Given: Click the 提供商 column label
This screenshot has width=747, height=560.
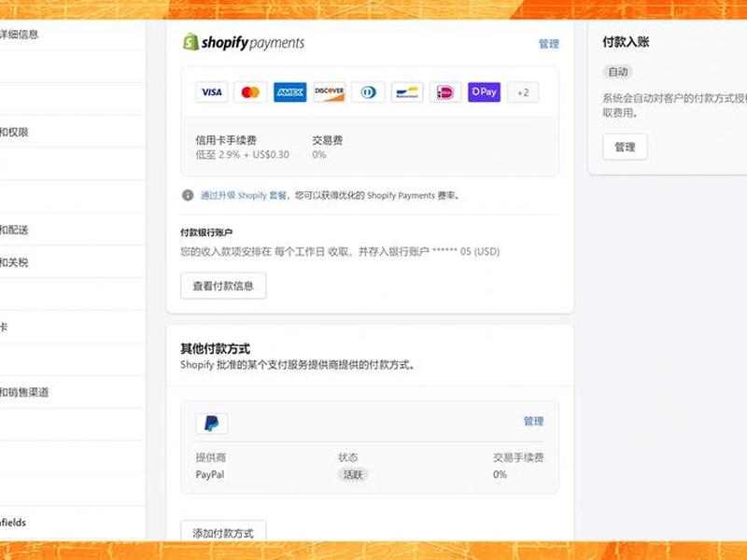Looking at the screenshot, I should (x=211, y=457).
